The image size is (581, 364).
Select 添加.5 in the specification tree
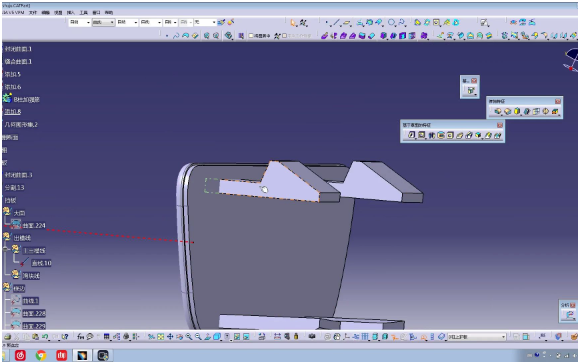13,74
